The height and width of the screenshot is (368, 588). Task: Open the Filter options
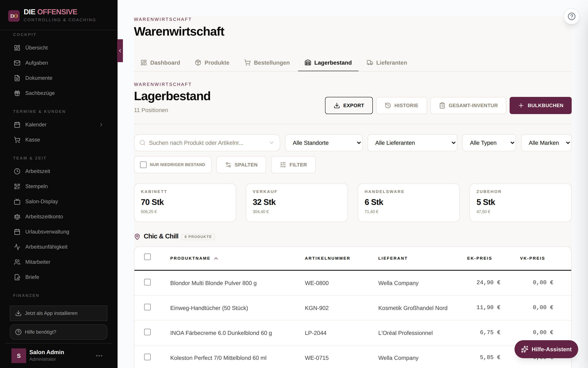(293, 165)
